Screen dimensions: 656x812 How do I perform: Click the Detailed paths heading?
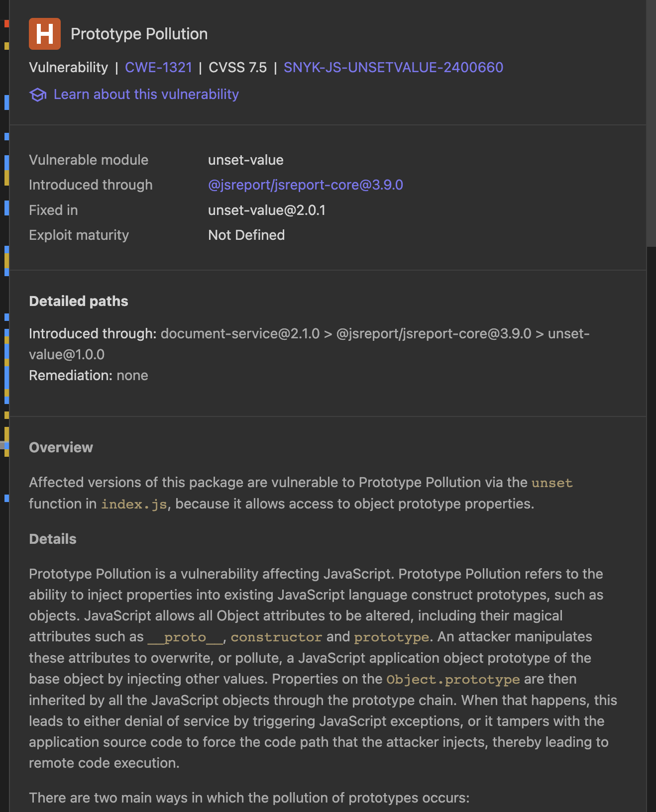point(79,301)
